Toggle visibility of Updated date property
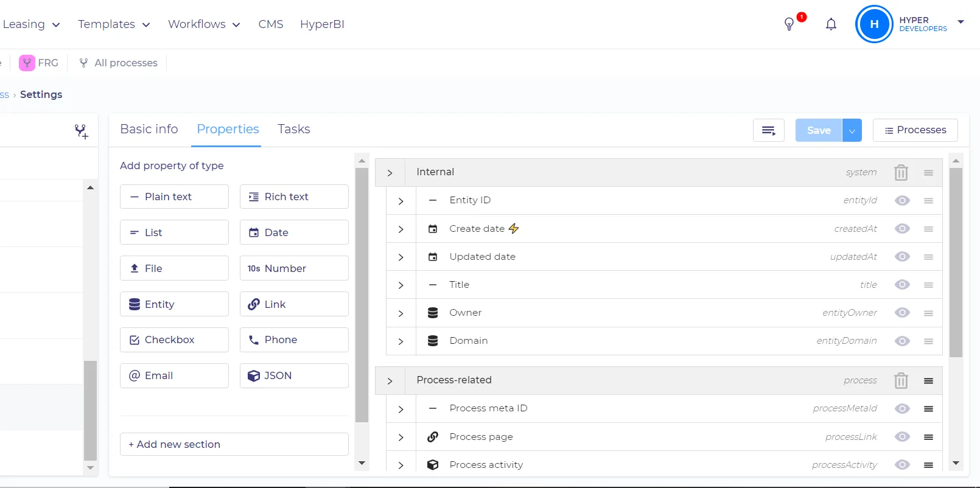This screenshot has height=488, width=980. point(902,256)
